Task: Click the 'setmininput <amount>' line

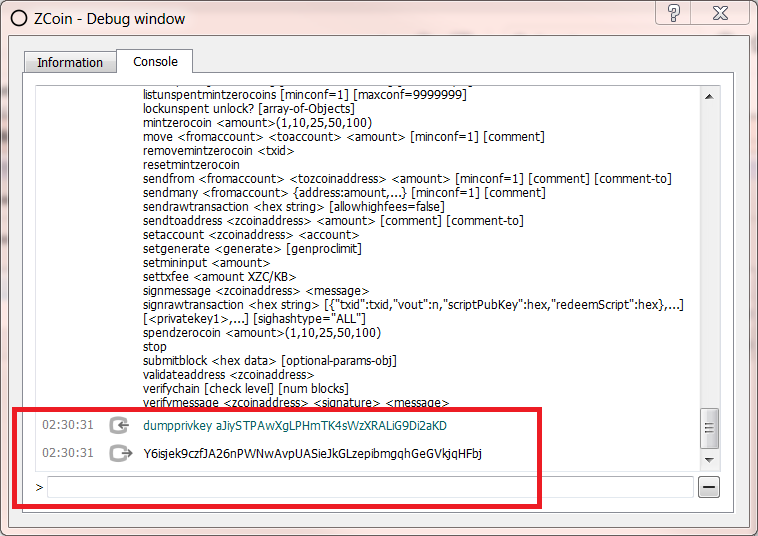Action: click(x=207, y=263)
